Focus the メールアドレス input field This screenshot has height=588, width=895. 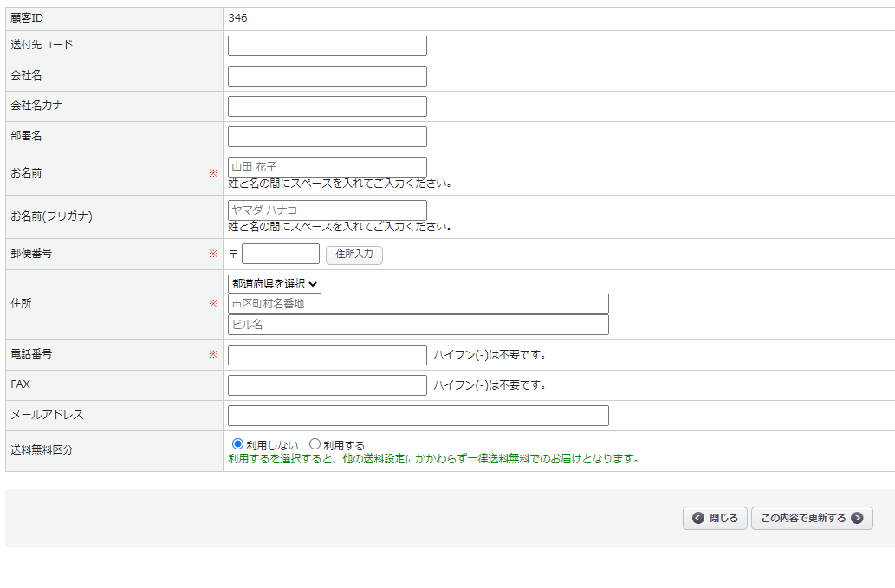pyautogui.click(x=418, y=416)
